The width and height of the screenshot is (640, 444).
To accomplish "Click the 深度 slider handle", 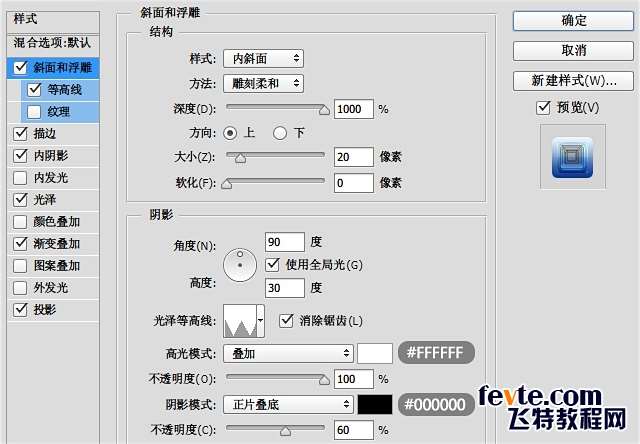I will (324, 110).
